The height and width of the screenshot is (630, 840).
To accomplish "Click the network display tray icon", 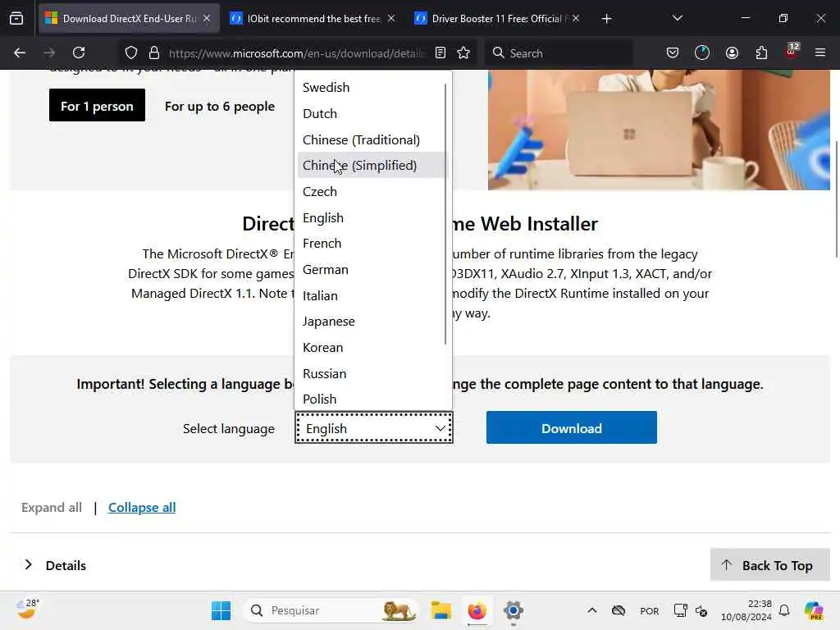I will click(680, 610).
